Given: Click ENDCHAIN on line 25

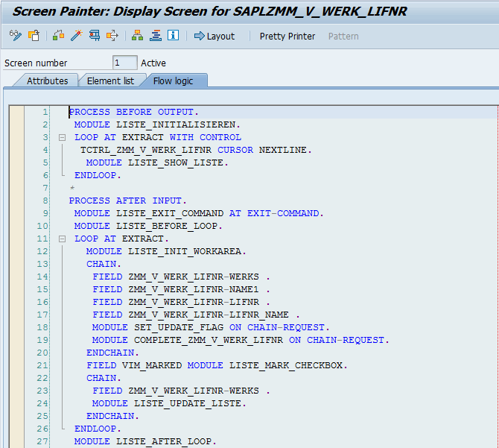Looking at the screenshot, I should [x=110, y=416].
